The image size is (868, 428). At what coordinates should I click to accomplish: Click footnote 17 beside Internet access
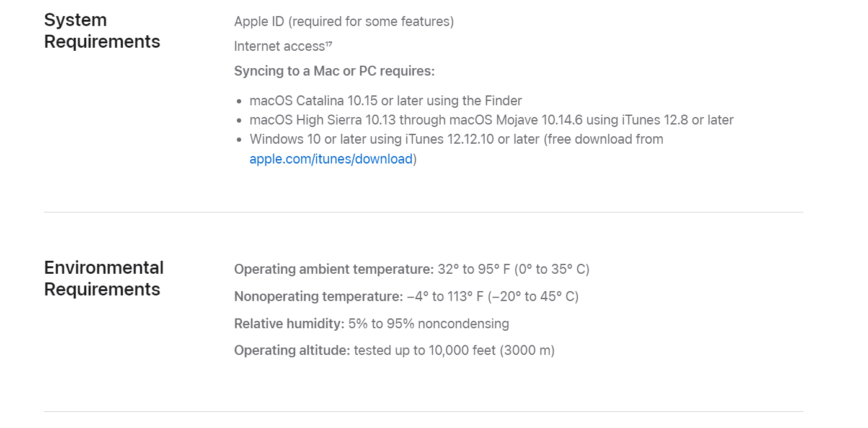329,43
